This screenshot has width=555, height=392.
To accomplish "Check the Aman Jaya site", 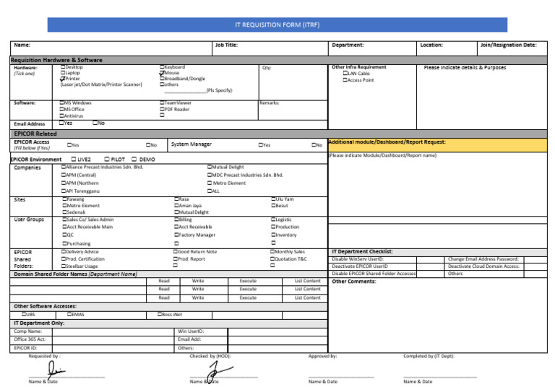I will (176, 205).
